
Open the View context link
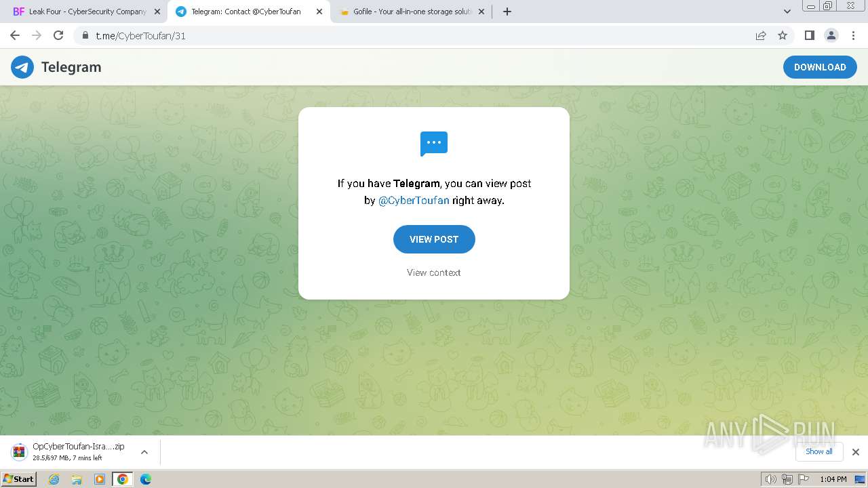tap(434, 272)
